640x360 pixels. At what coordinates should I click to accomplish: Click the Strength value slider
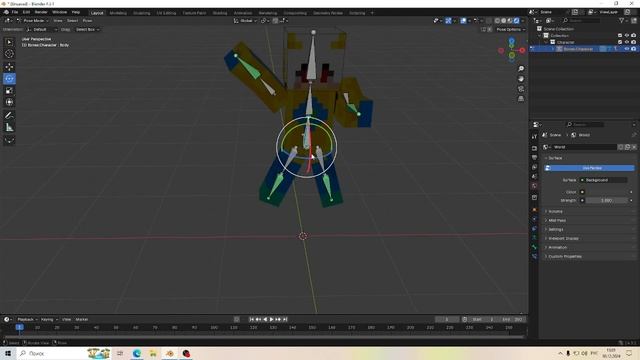click(607, 200)
